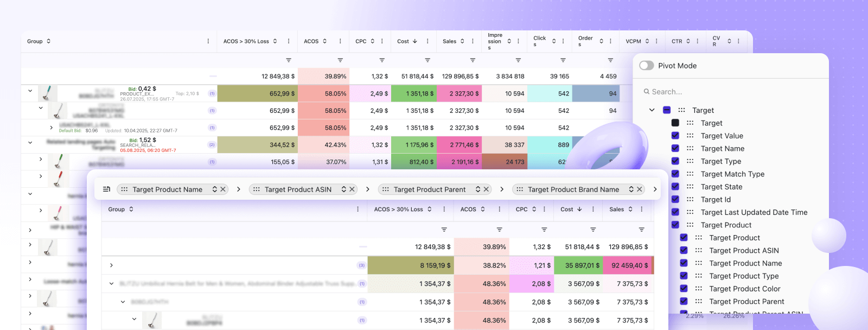Collapse the lower grid row containing product thumbnail
The height and width of the screenshot is (330, 868).
(134, 319)
